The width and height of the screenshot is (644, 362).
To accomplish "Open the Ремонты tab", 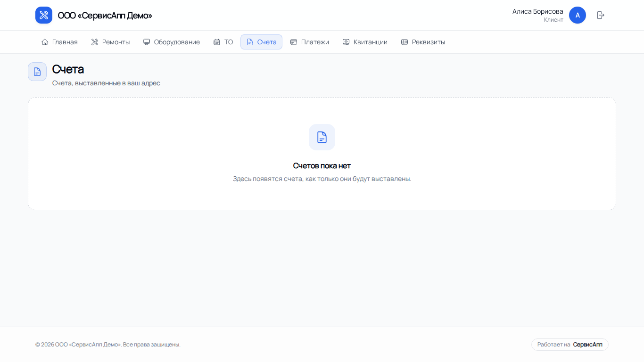I will [110, 42].
